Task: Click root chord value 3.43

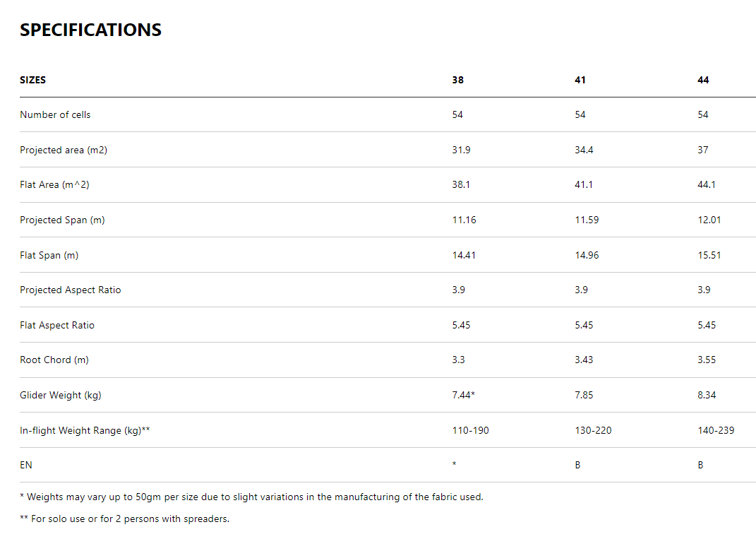Action: (584, 360)
